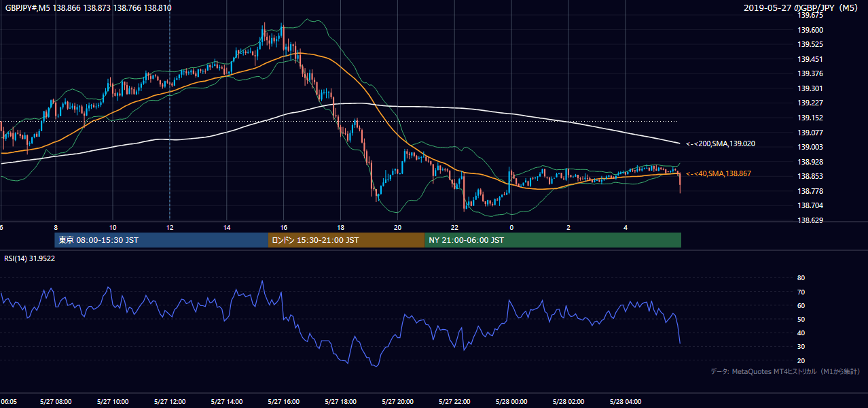Click the 139.003 price axis value

810,148
